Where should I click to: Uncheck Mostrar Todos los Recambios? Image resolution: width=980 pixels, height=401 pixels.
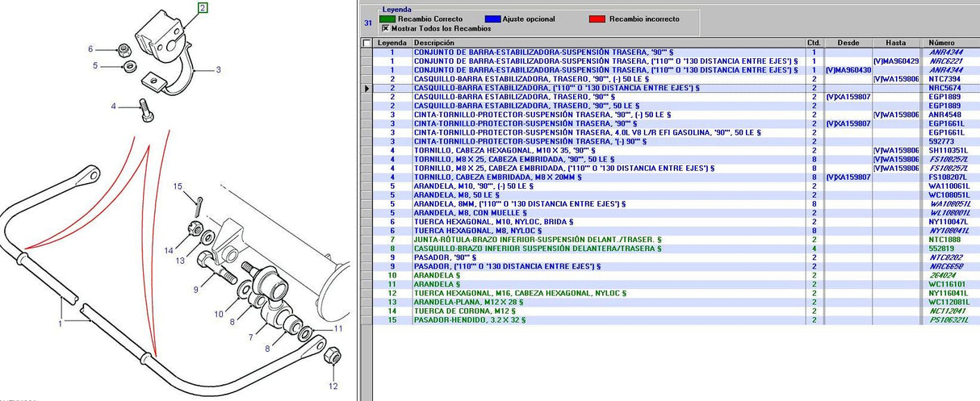pyautogui.click(x=384, y=28)
